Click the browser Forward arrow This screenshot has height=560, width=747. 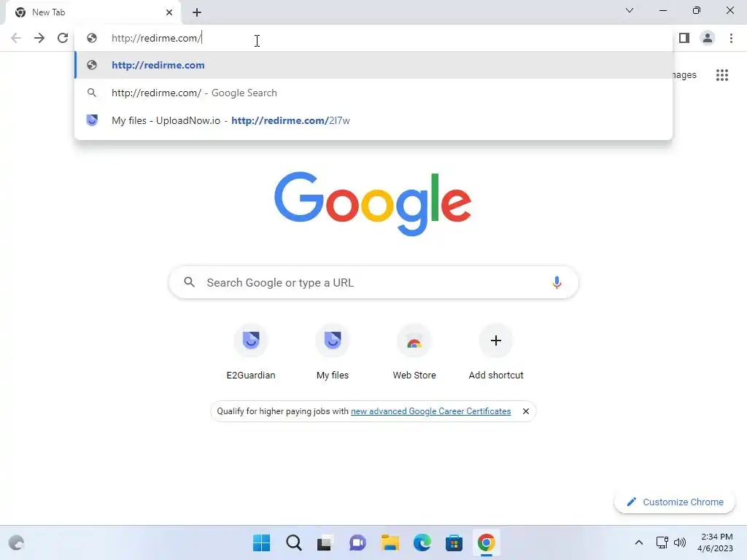point(39,38)
